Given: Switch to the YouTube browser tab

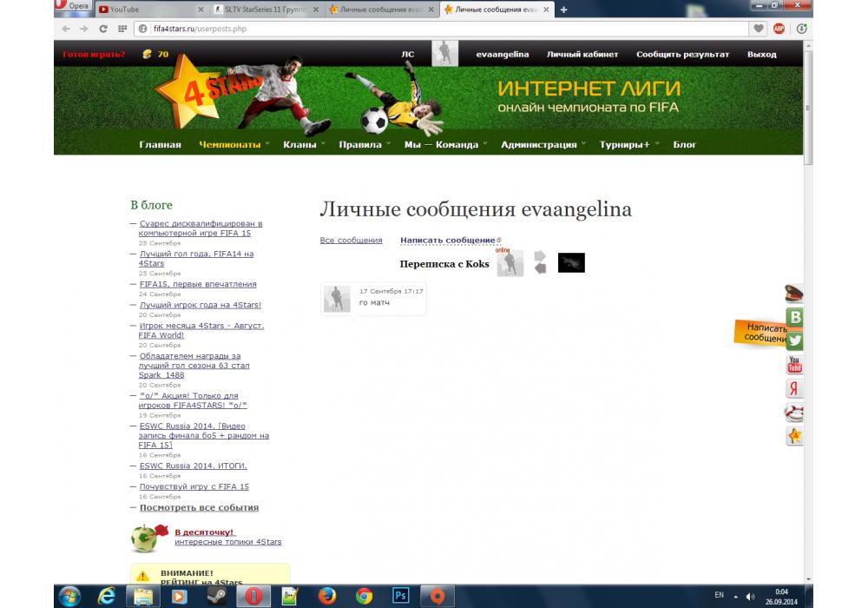Looking at the screenshot, I should (148, 10).
